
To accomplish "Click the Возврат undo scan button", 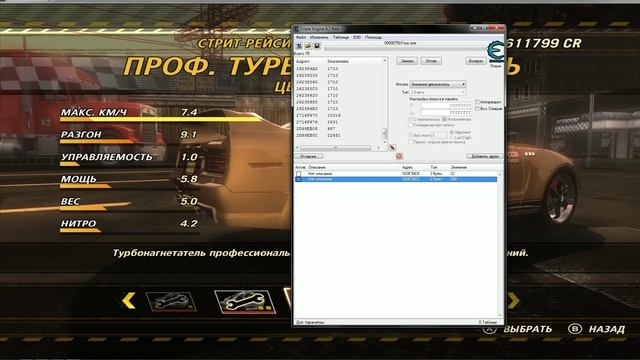I will click(476, 61).
